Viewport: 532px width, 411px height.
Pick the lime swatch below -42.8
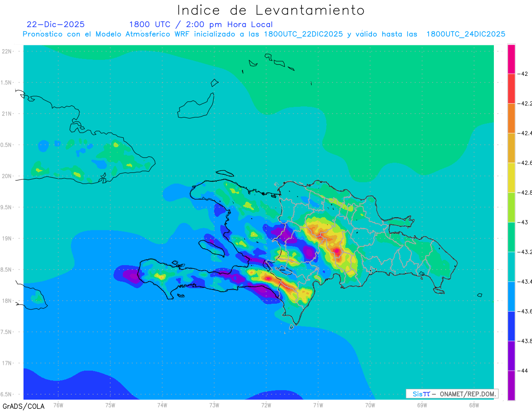click(511, 207)
